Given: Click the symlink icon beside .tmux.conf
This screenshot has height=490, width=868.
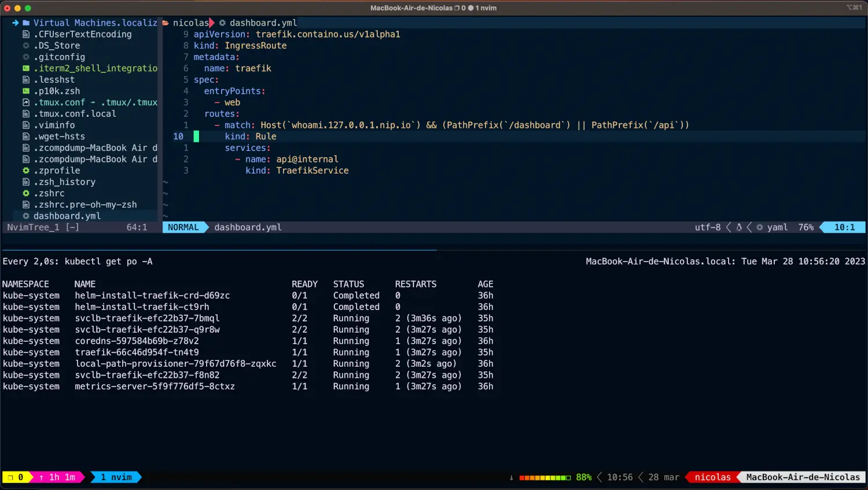Looking at the screenshot, I should 25,102.
